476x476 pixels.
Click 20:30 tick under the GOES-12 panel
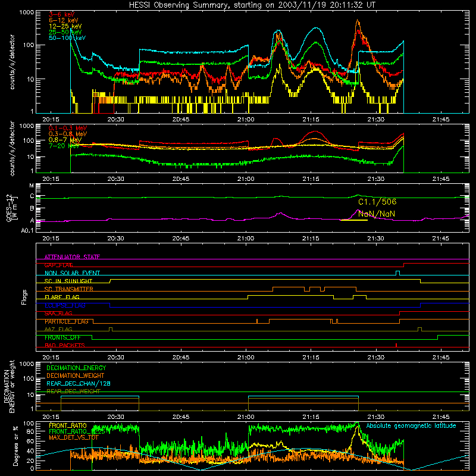click(x=115, y=239)
